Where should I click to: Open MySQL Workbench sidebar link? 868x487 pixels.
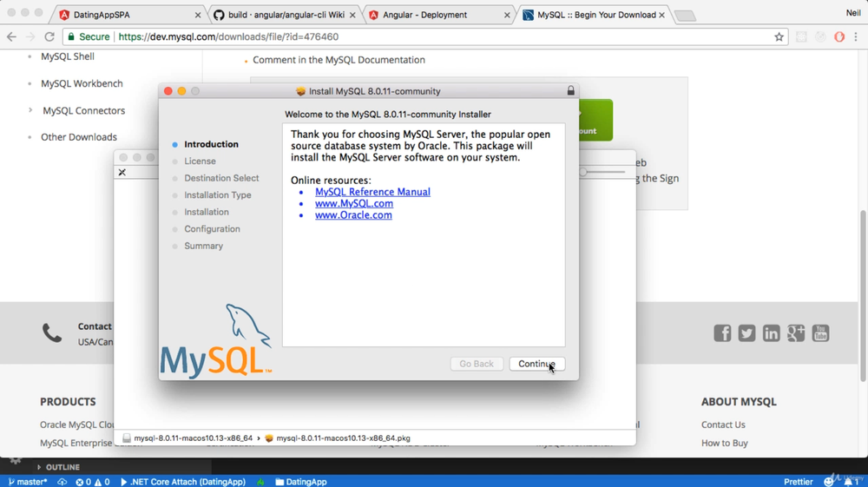(x=82, y=83)
